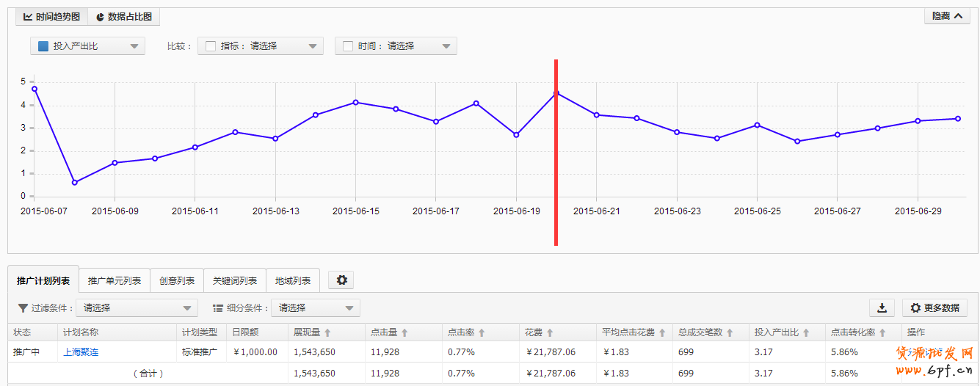Switch to the 数据占比图 tab

click(x=123, y=16)
